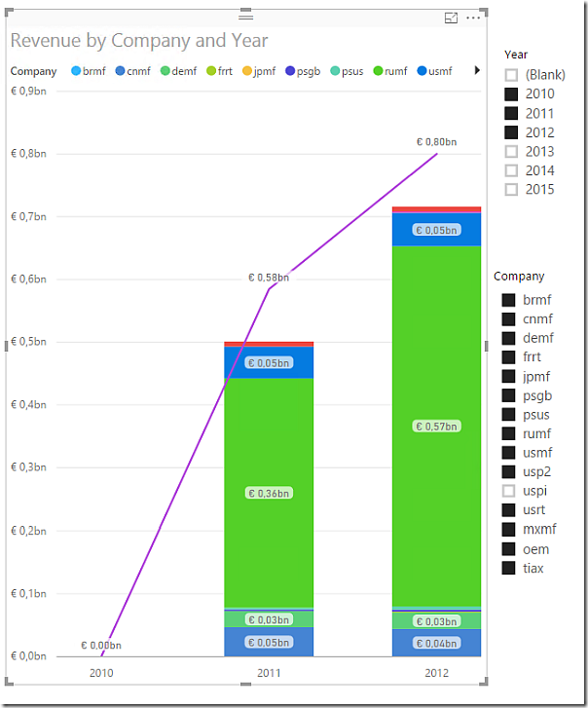Click the psgb legend marker

290,71
